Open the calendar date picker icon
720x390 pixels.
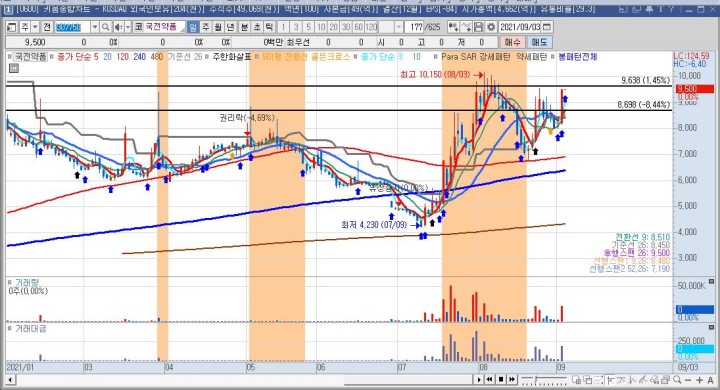[547, 27]
